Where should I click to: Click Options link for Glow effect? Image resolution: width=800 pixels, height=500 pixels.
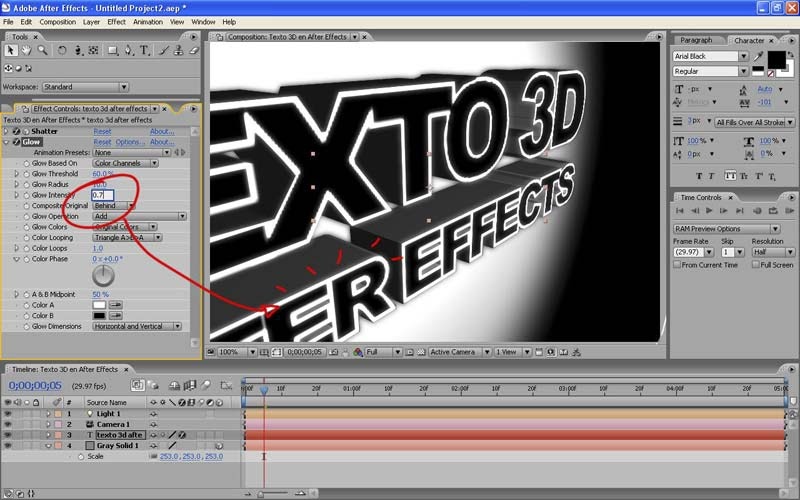point(130,142)
